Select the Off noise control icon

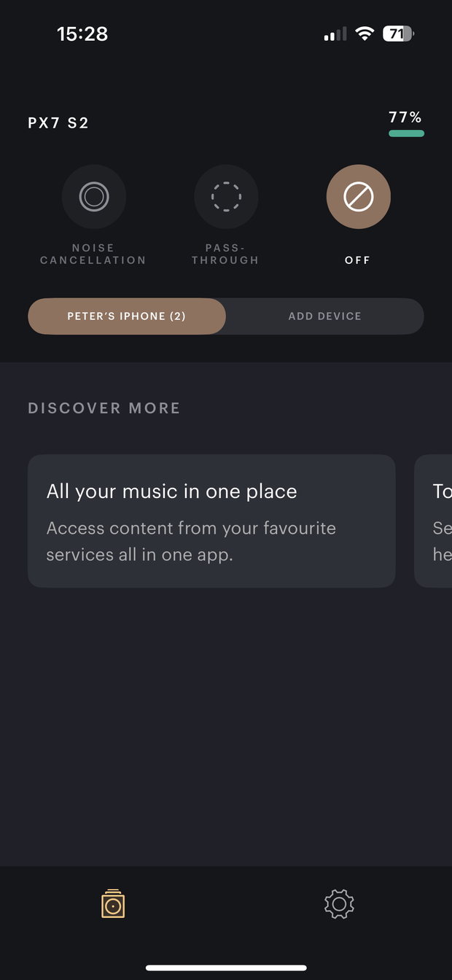pos(359,197)
